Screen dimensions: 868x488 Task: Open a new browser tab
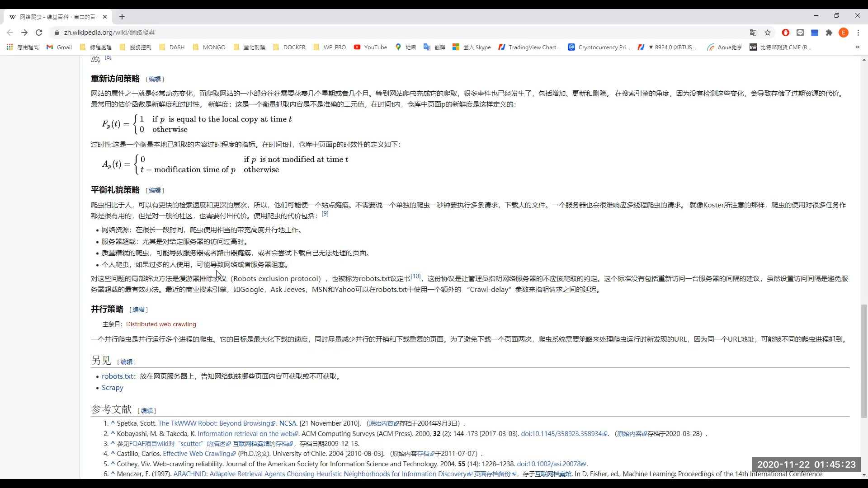click(x=122, y=17)
